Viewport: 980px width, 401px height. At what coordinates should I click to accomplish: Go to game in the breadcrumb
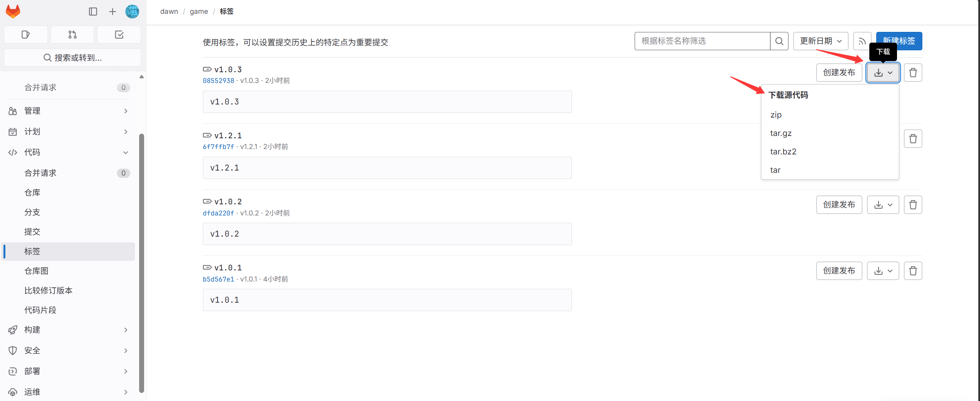click(x=199, y=12)
